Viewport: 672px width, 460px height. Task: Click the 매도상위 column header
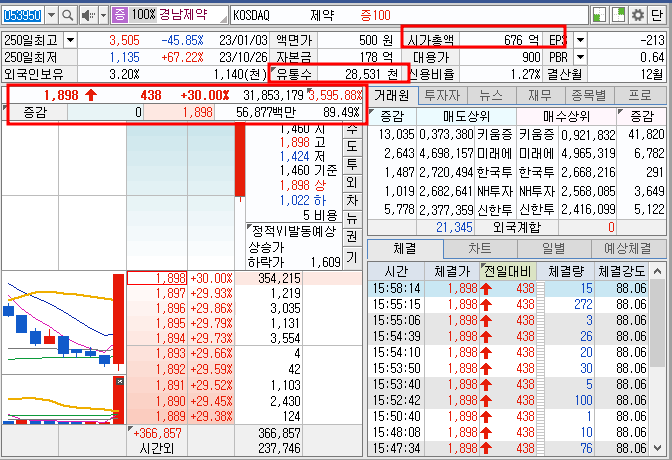click(x=466, y=116)
